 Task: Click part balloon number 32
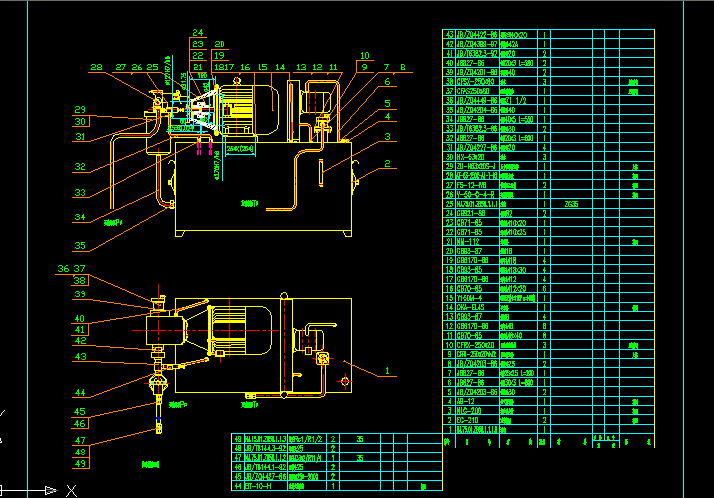tap(80, 166)
